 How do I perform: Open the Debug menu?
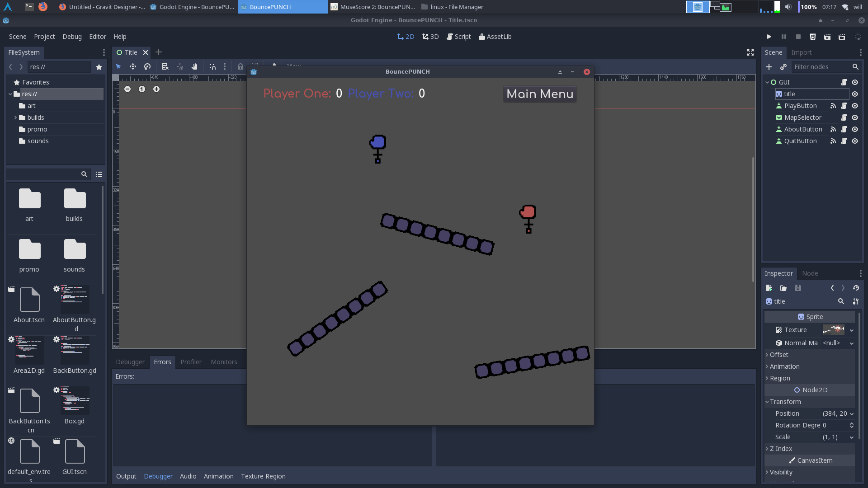72,37
